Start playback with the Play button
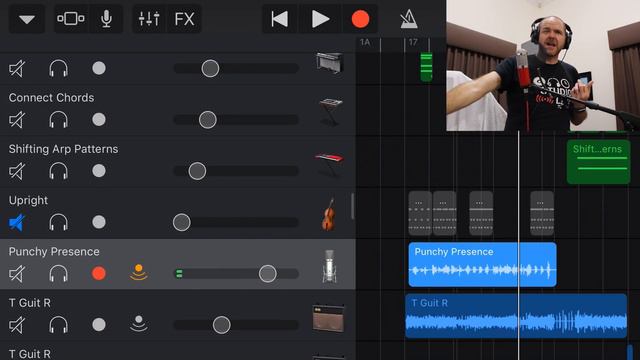640x360 pixels. (x=320, y=19)
